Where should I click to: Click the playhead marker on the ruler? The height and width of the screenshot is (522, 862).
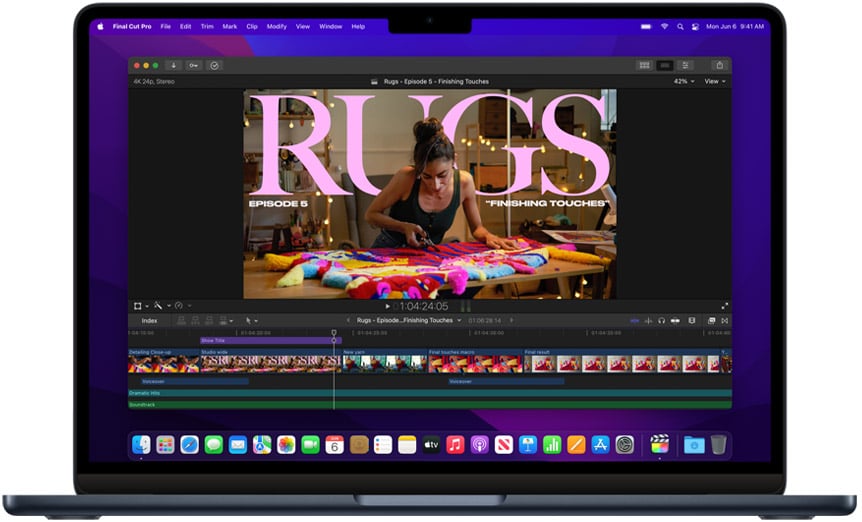click(x=334, y=333)
